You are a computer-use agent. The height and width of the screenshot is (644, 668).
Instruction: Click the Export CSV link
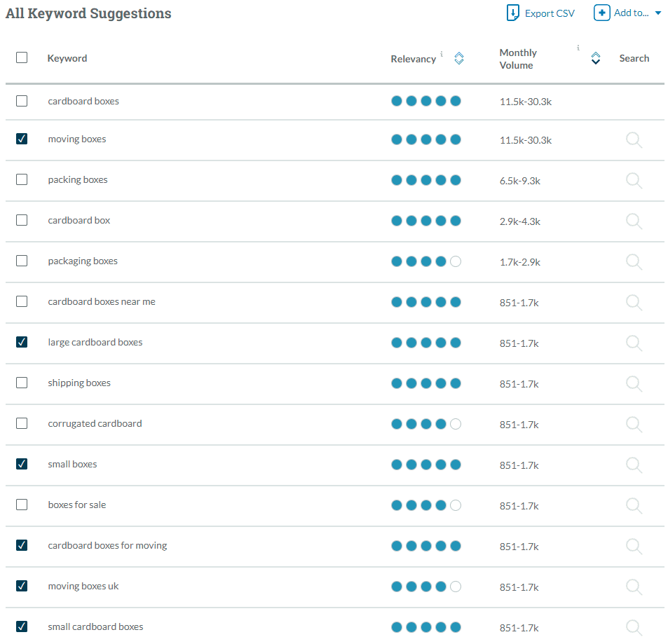pos(550,13)
